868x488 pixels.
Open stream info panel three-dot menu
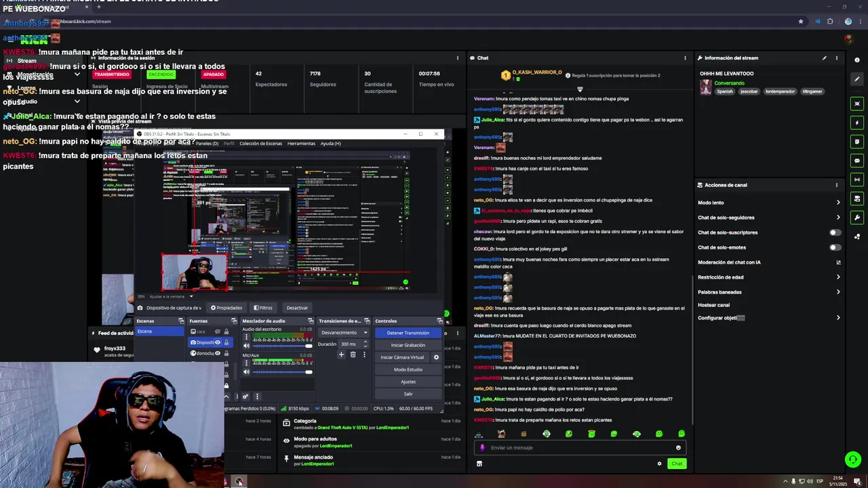(836, 58)
